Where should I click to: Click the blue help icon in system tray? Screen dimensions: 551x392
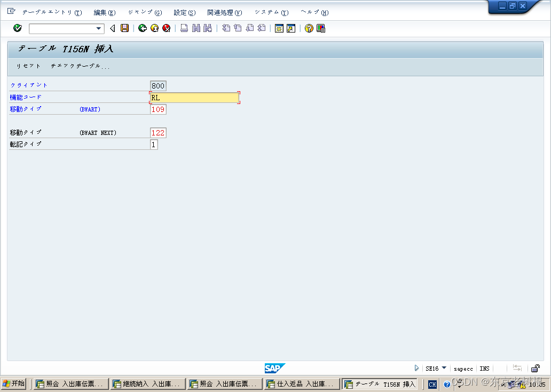[447, 385]
